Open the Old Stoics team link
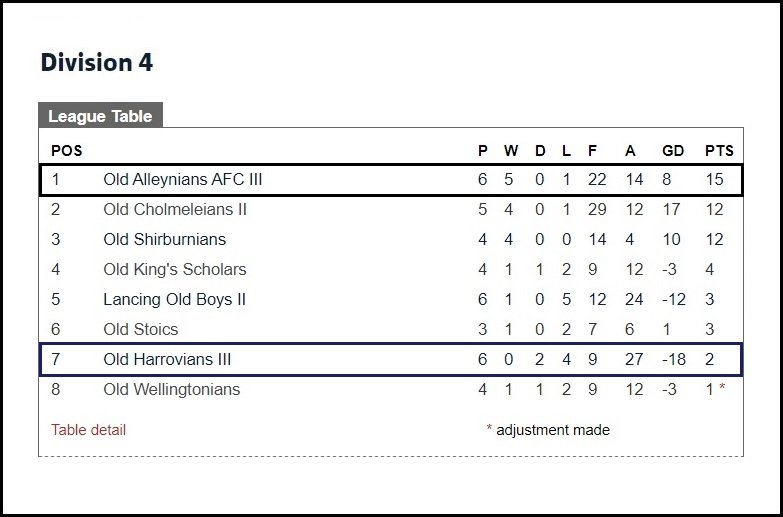 point(141,329)
